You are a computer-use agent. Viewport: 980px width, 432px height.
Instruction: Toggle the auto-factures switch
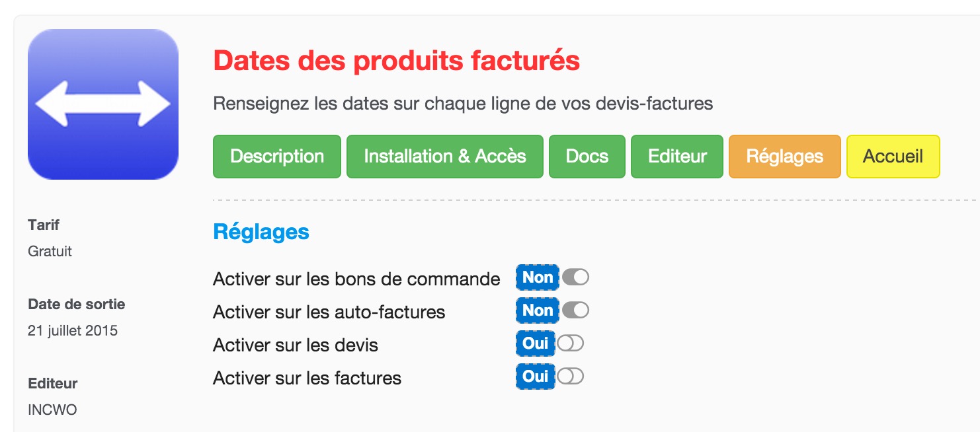point(575,310)
